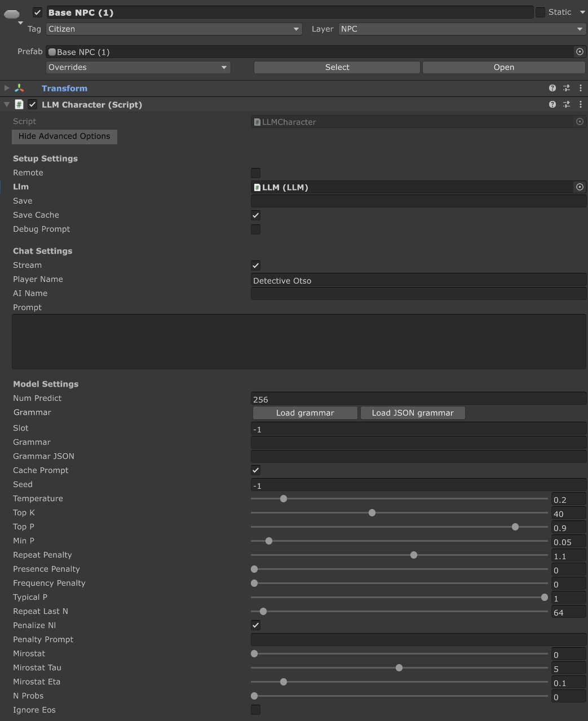Click the Num Predict field
Screen dimensions: 588x721
418,399
